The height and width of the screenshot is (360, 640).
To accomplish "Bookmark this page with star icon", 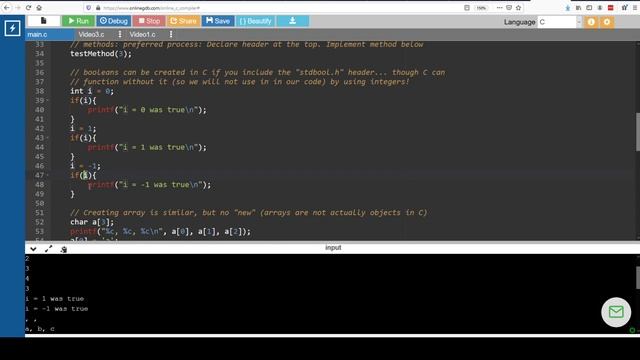I will pos(518,8).
